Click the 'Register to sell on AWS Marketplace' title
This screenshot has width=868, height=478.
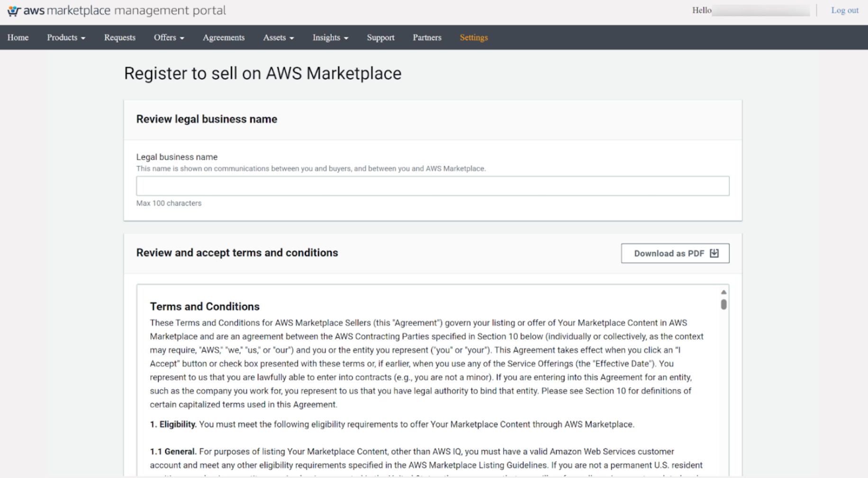(x=262, y=74)
